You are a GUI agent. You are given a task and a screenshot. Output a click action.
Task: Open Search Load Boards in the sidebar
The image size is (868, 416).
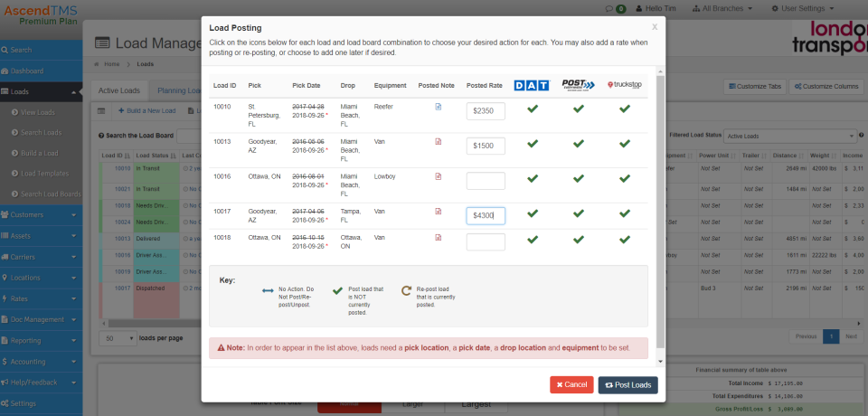51,194
